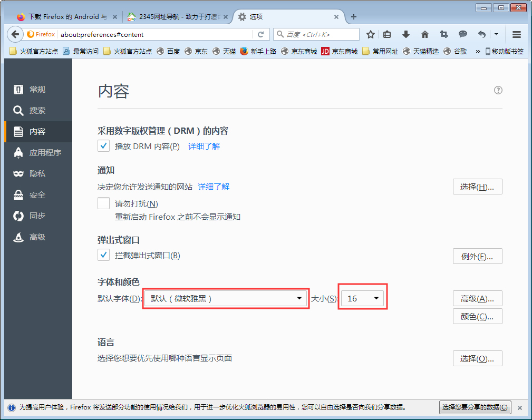532x420 pixels.
Task: Uncheck 播放 DRM 内容
Action: click(103, 146)
